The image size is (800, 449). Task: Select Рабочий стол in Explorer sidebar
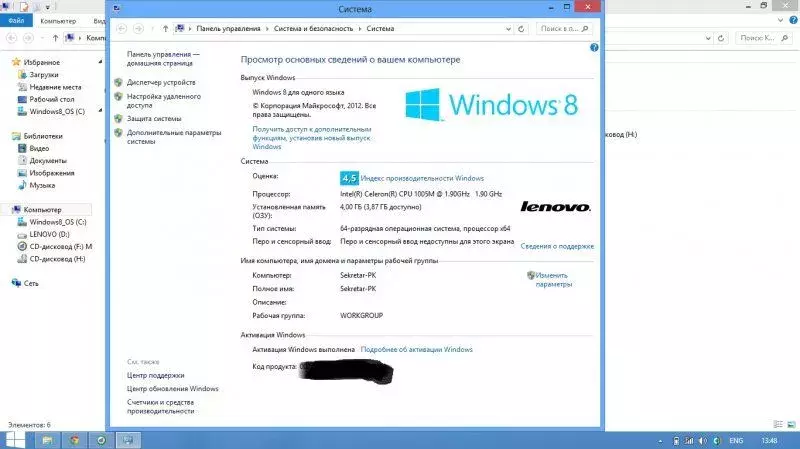pos(52,99)
